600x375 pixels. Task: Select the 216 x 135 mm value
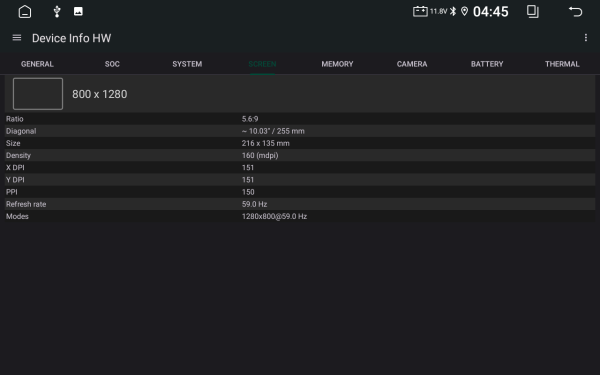(266, 143)
